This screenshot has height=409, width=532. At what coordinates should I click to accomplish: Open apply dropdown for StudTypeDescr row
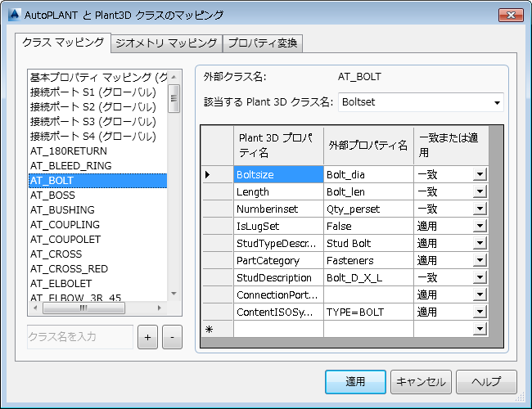click(480, 243)
